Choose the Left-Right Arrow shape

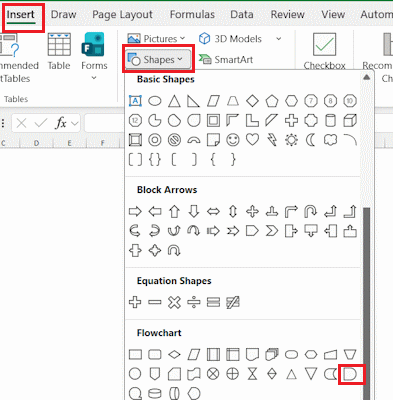[x=213, y=211]
